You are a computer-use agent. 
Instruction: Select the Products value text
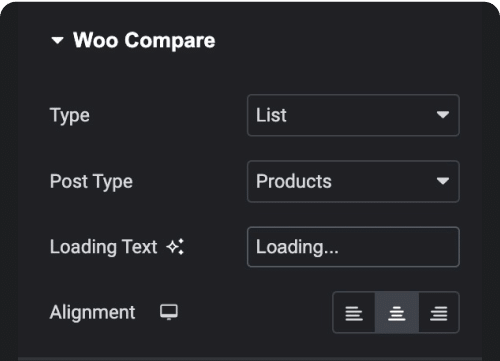(294, 181)
